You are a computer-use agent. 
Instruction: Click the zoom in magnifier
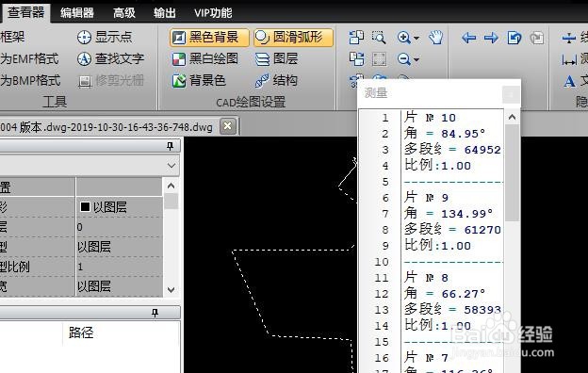click(403, 38)
